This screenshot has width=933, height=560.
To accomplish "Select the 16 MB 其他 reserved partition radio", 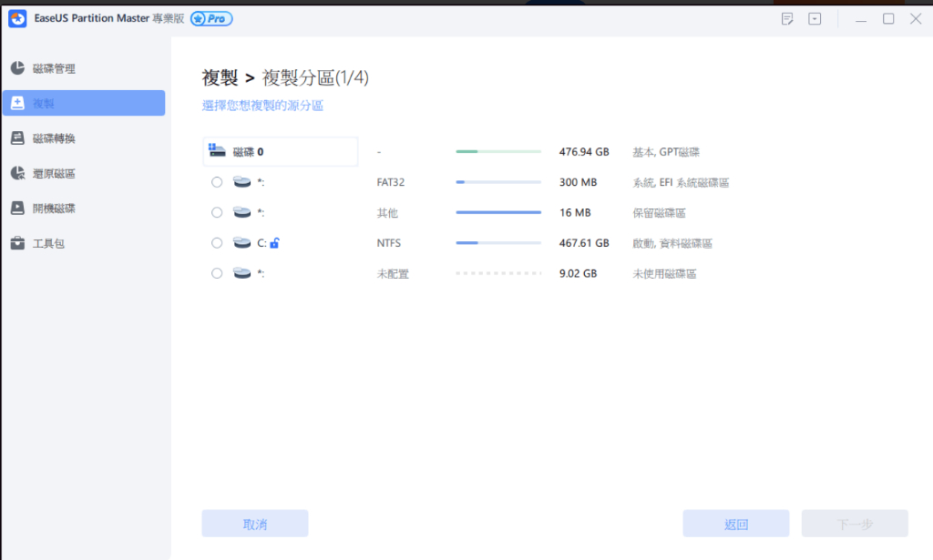I will click(217, 212).
